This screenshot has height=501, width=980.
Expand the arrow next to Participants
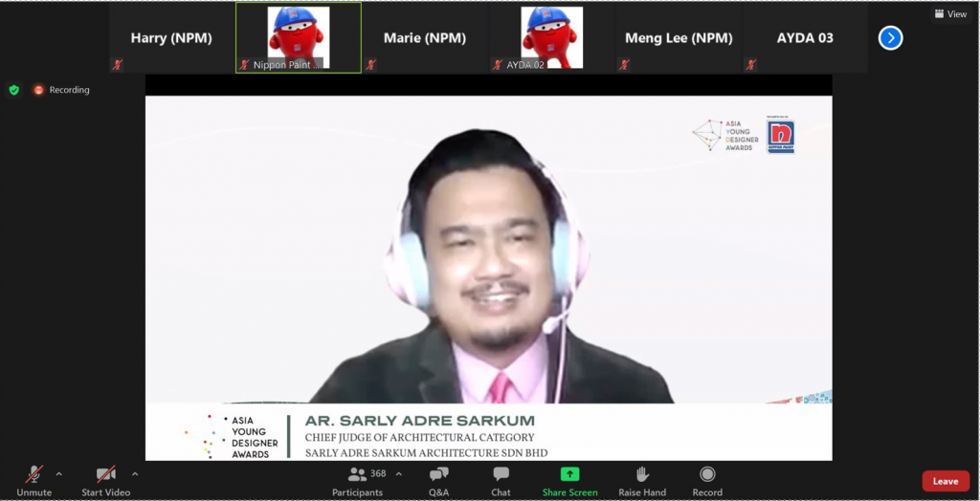[x=399, y=473]
